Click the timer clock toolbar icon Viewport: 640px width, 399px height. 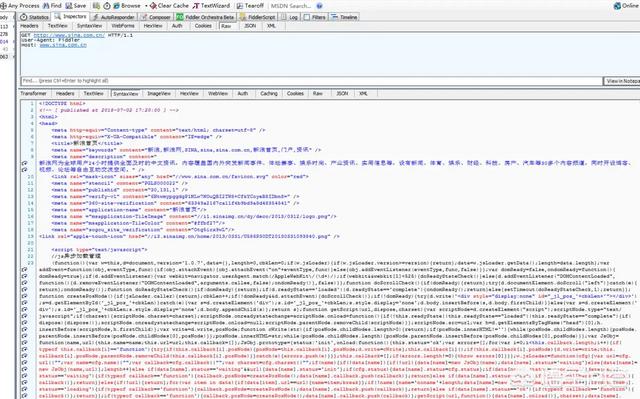[107, 6]
